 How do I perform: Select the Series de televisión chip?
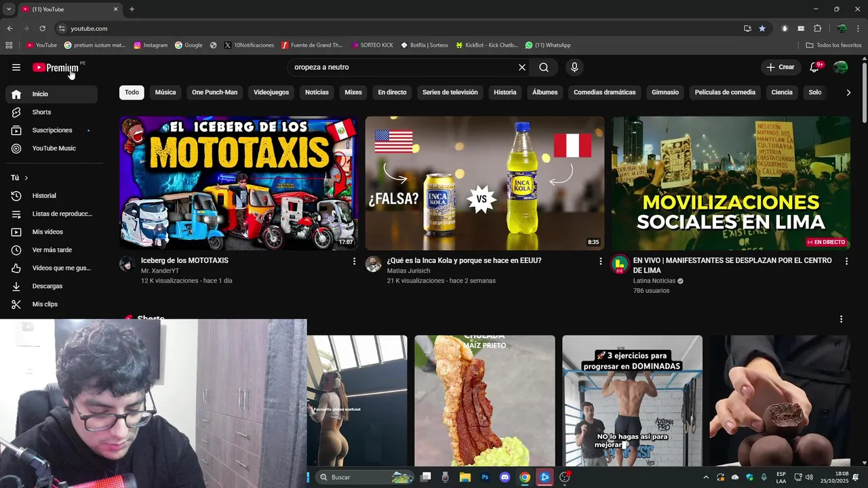[x=450, y=92]
